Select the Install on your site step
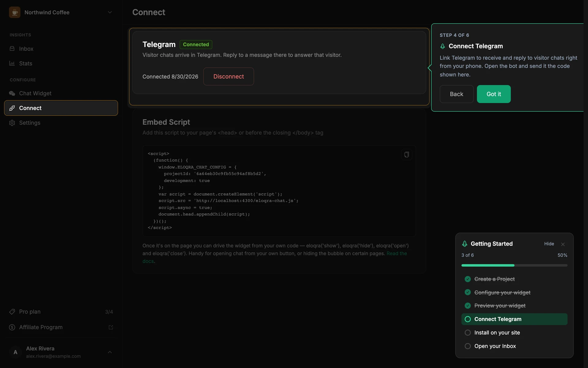The image size is (588, 368). click(514, 333)
